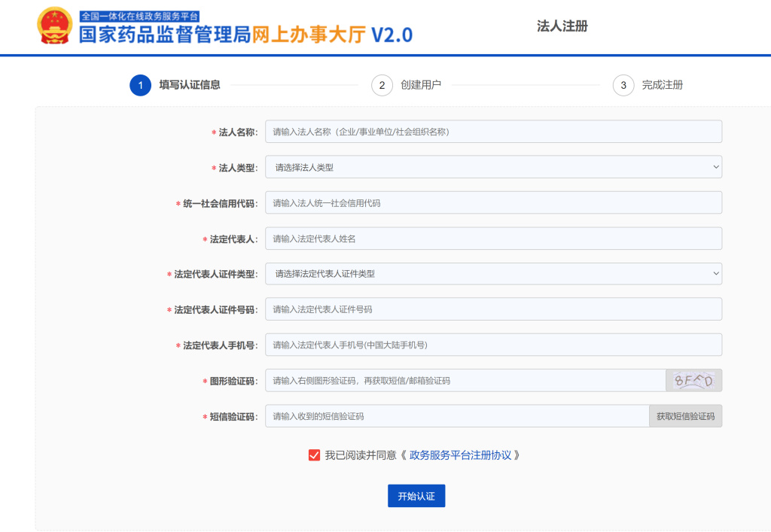Select the 法人注册 tab

coord(563,26)
